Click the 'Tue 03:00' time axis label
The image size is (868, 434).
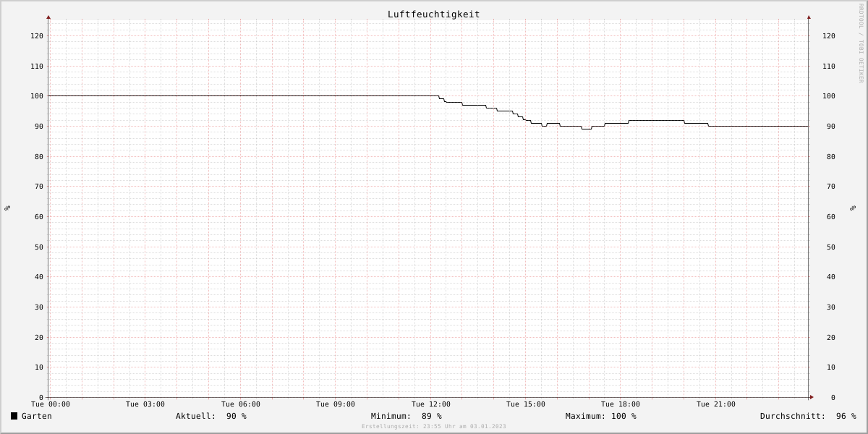(145, 404)
